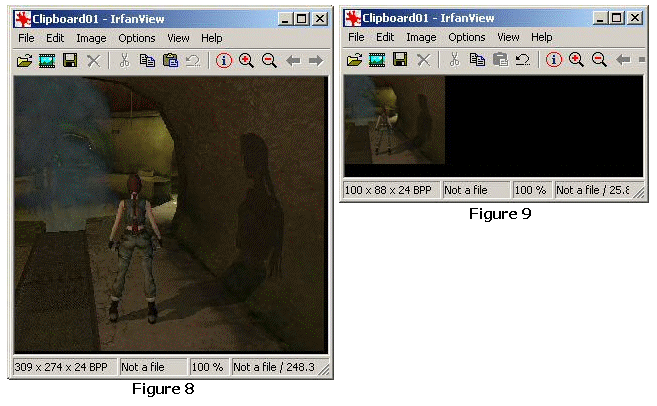
Task: Go to previous image arrow in Figure 9 window
Action: click(x=623, y=60)
